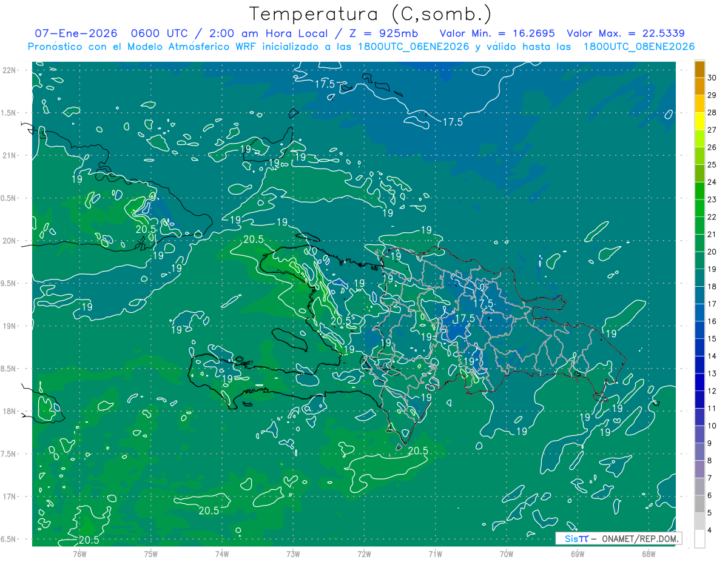This screenshot has width=728, height=562.
Task: Select the date text "07-Ene-2026"
Action: [x=75, y=33]
